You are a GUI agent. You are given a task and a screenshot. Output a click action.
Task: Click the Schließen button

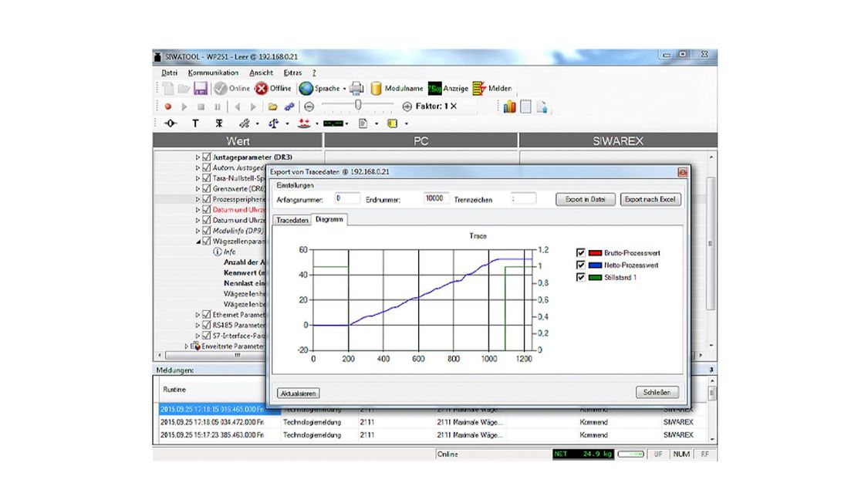click(x=657, y=392)
